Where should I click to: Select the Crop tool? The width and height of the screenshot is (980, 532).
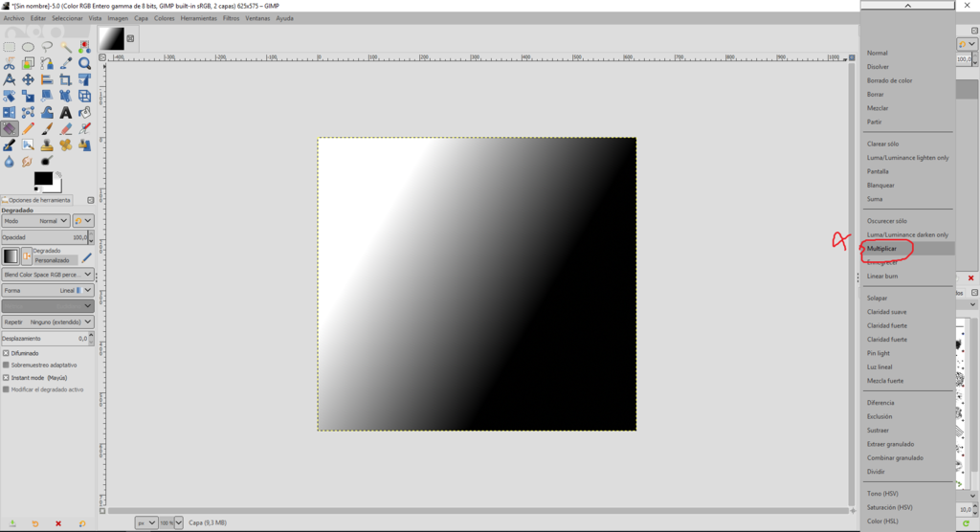click(x=66, y=79)
